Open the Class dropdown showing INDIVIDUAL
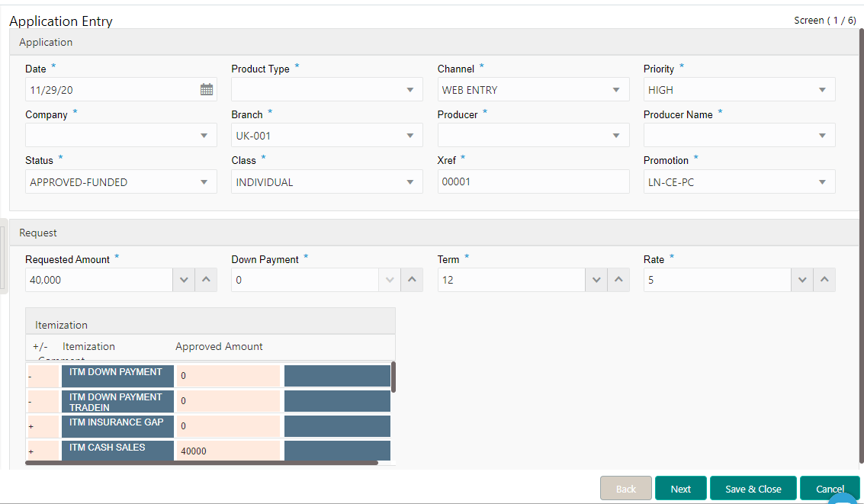The height and width of the screenshot is (504, 864). point(326,181)
